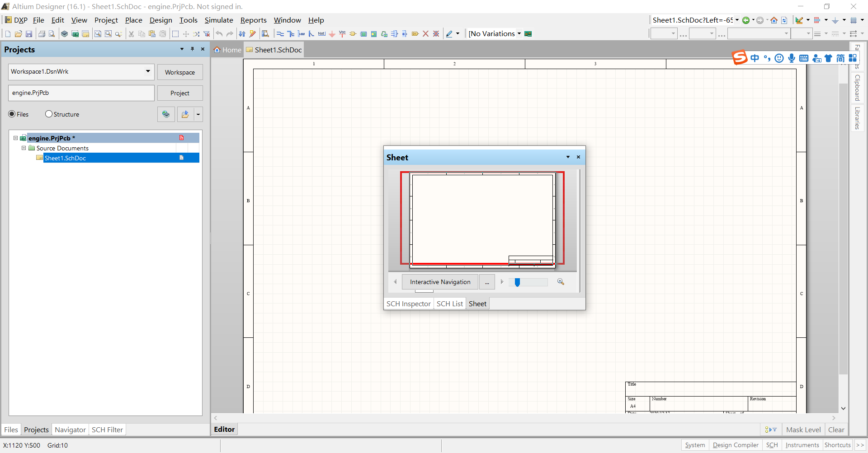Select the Place Wire tool
This screenshot has height=453, width=868.
280,33
